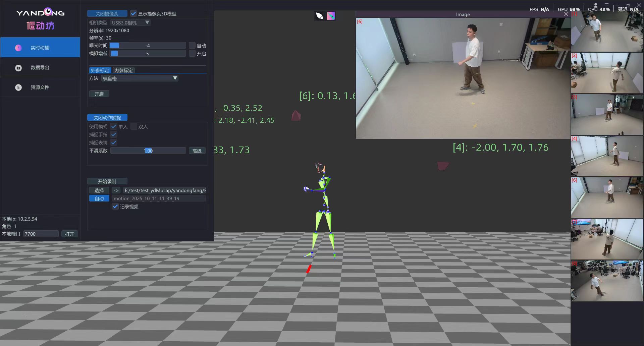The image size is (644, 346).
Task: Click the arrow '->' button beside save path
Action: [x=116, y=190]
